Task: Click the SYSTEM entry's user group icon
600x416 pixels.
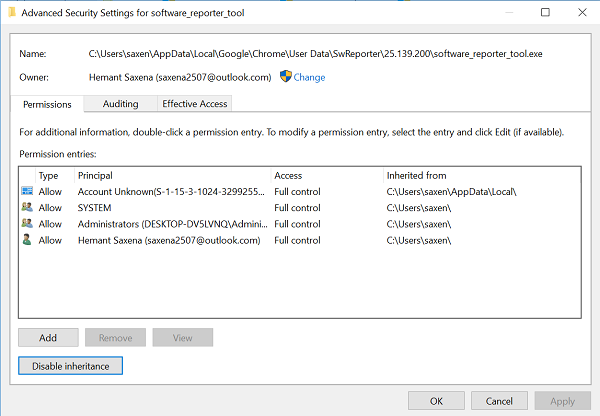Action: click(x=25, y=208)
